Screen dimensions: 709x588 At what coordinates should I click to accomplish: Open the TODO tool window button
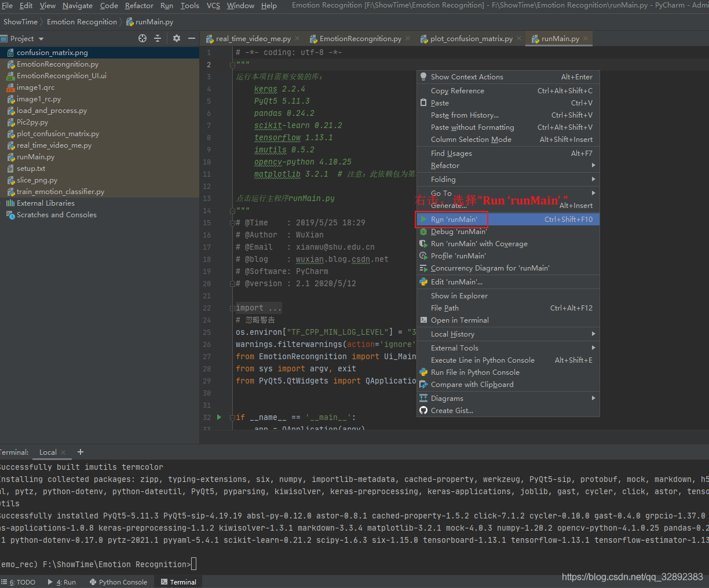[19, 582]
